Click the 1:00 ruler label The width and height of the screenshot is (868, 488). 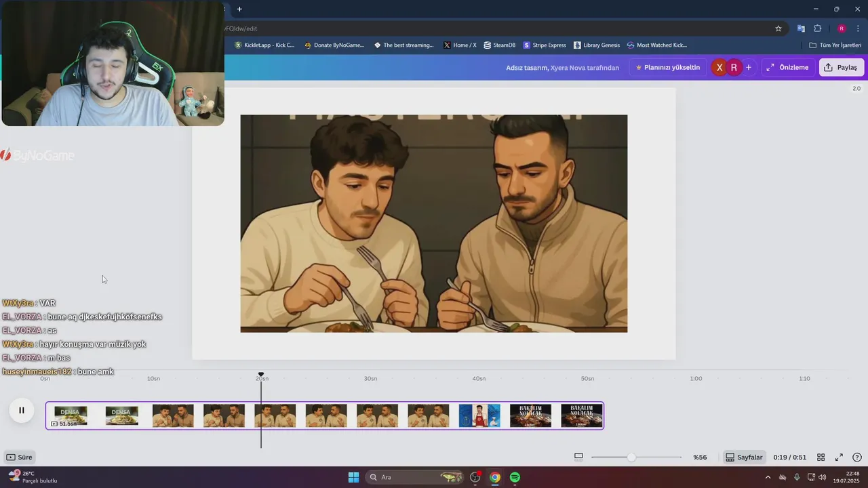click(x=696, y=378)
